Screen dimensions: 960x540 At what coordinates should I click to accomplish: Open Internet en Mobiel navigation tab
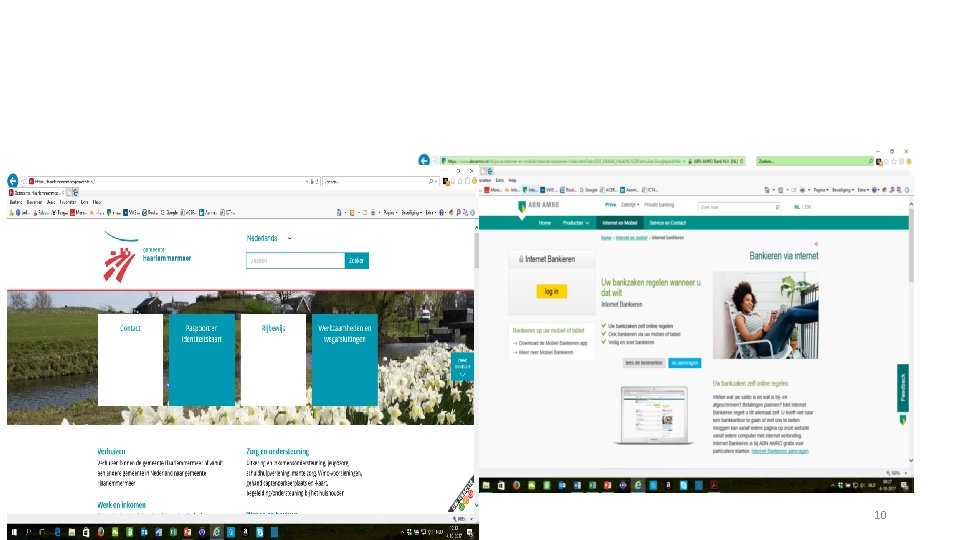[620, 223]
